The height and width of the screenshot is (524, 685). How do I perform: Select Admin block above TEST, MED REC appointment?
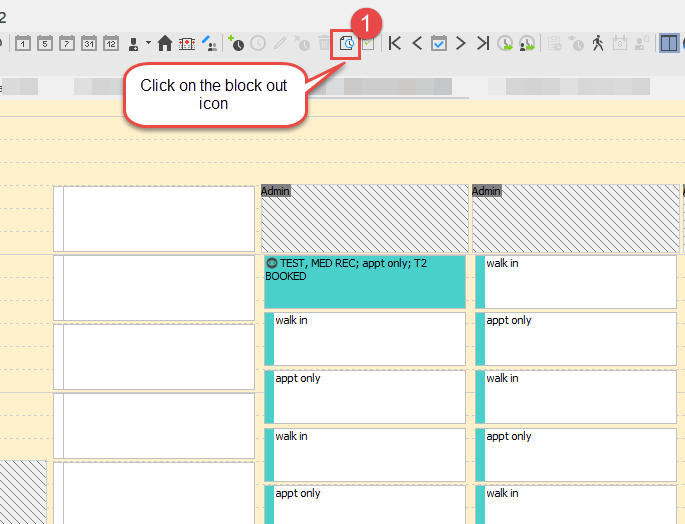click(365, 218)
